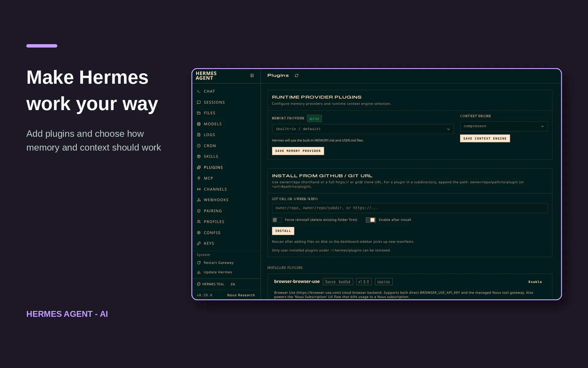This screenshot has width=588, height=368.
Task: Click the MCP plug icon
Action: [x=199, y=178]
